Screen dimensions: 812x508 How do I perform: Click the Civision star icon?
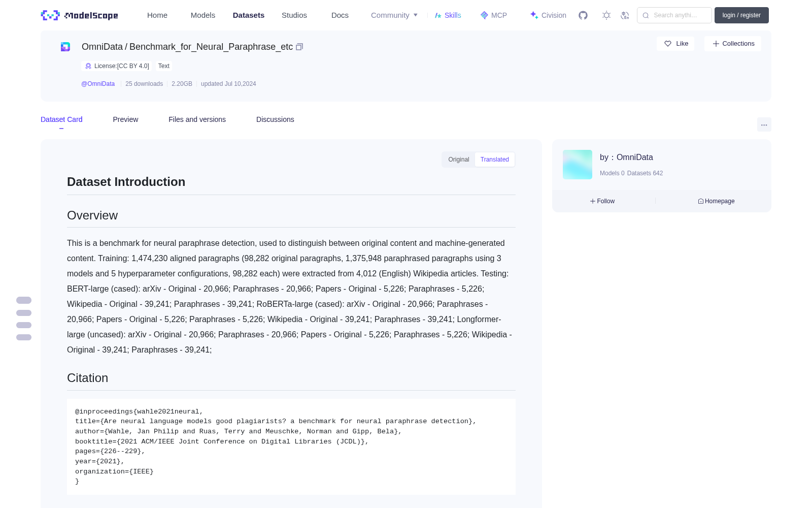pyautogui.click(x=534, y=15)
